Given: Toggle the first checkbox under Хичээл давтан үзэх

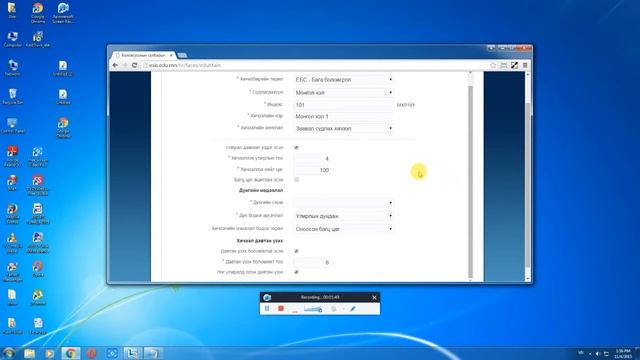Looking at the screenshot, I should click(296, 251).
